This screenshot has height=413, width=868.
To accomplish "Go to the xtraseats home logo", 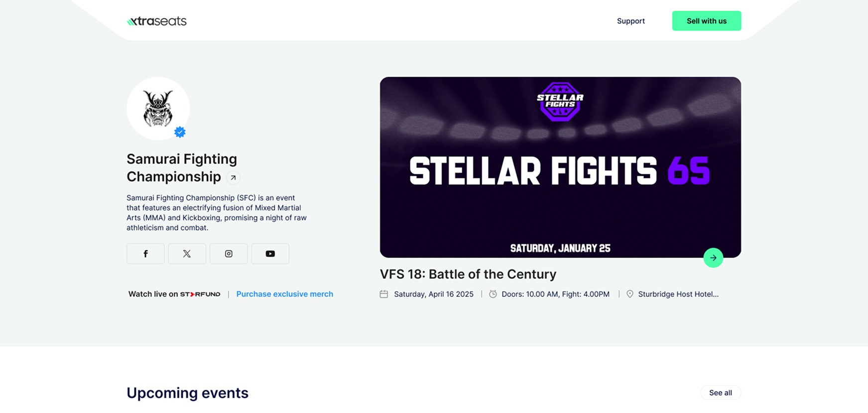I will (157, 21).
